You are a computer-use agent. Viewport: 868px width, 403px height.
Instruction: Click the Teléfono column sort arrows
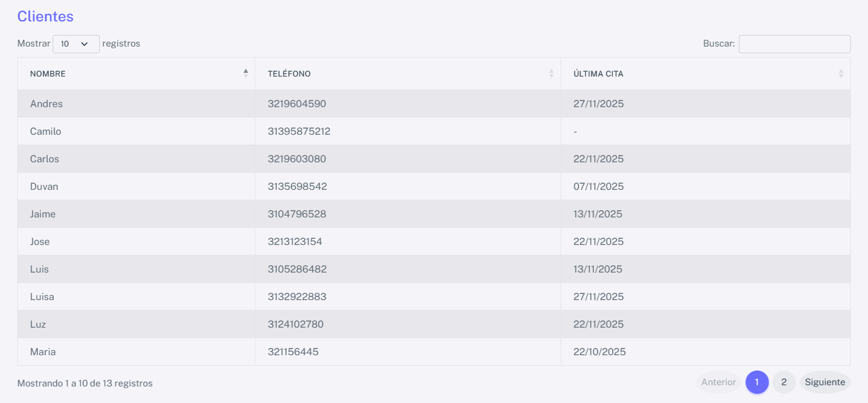pos(551,73)
